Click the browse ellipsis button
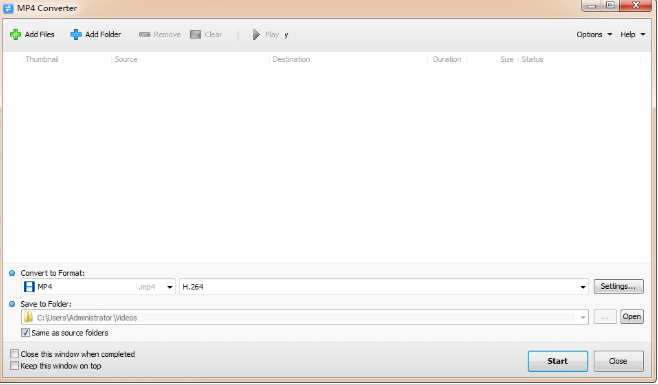This screenshot has width=658, height=385. tap(605, 317)
